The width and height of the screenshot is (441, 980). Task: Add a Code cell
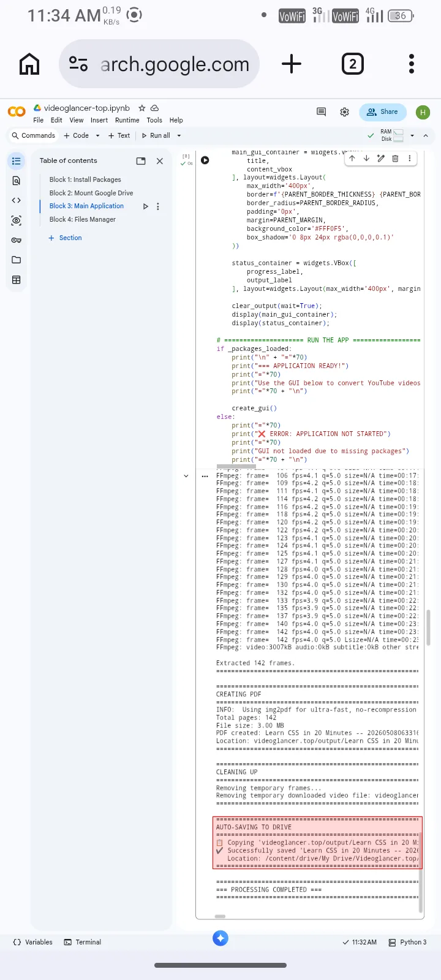[77, 135]
